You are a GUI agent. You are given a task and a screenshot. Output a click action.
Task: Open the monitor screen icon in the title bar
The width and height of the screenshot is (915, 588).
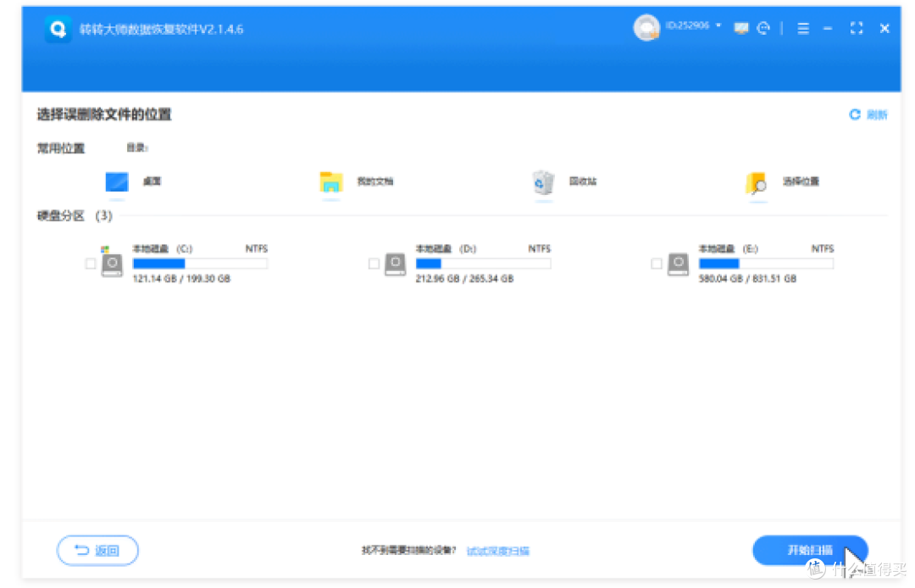pos(741,28)
